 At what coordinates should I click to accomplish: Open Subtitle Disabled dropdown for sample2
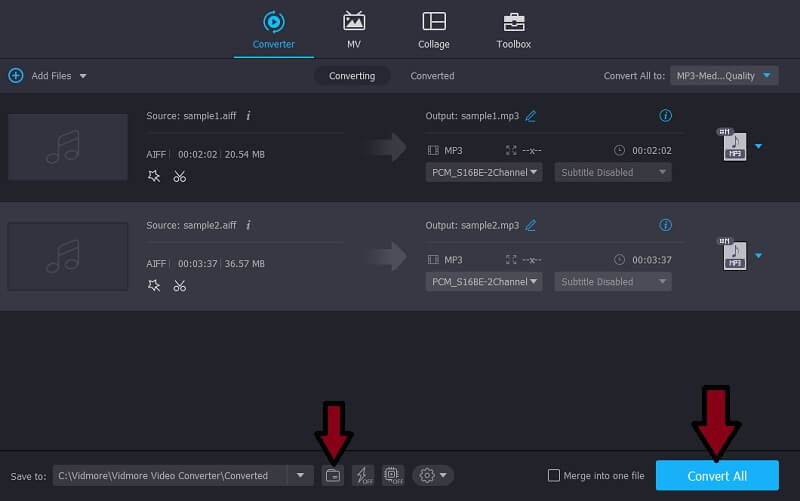click(613, 282)
